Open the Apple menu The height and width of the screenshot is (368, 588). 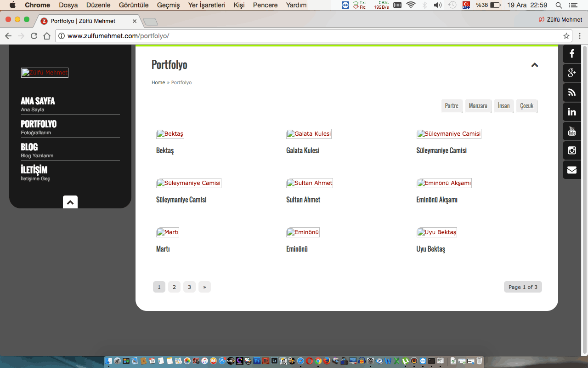[x=12, y=5]
